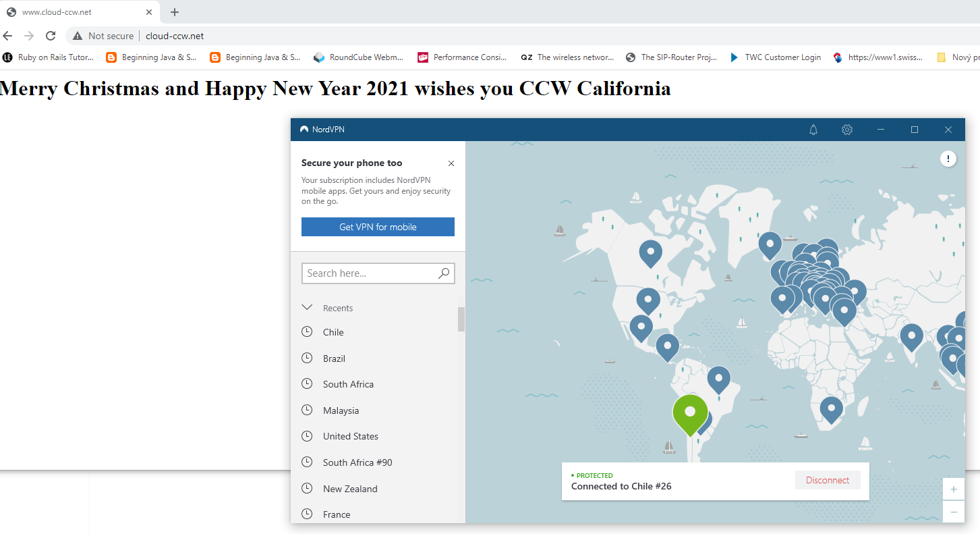Switch to the www.cloud-ccw.net tab

coord(80,12)
